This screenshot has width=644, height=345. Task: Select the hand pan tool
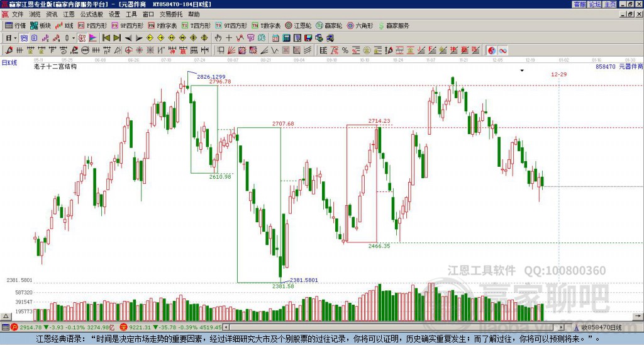tap(218, 38)
